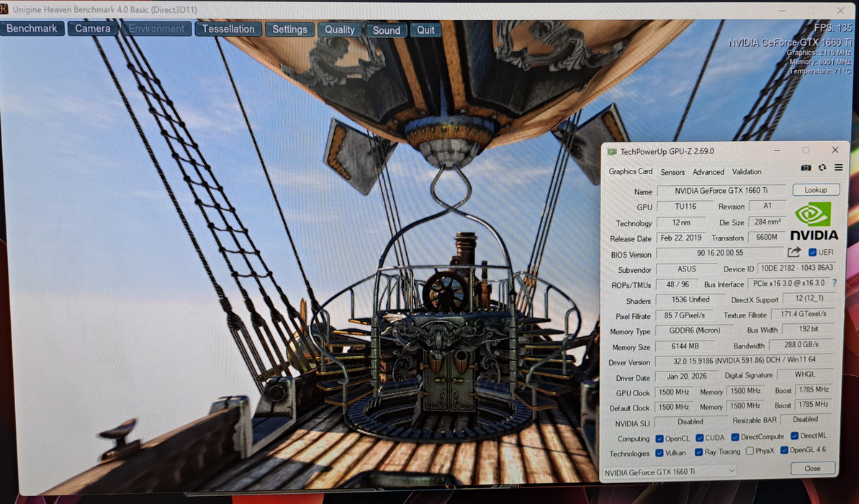Click the GPU-Z title bar app icon
Screen dimensions: 859x504
612,152
